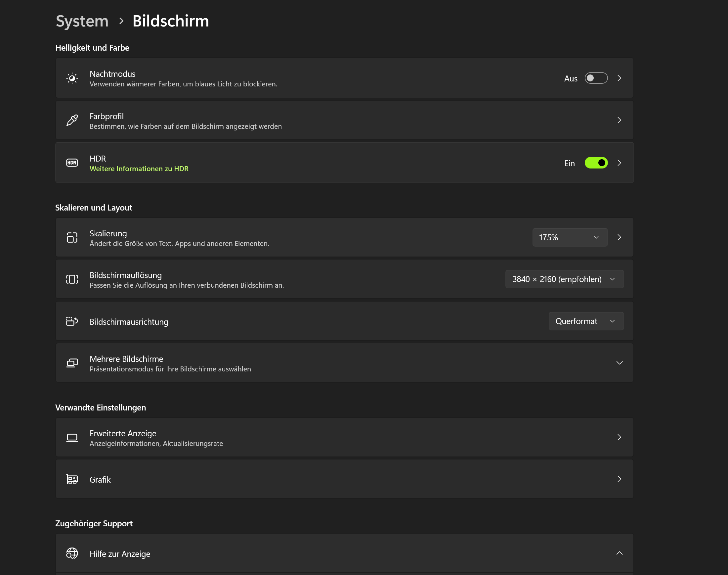Click the HDR badge icon
The width and height of the screenshot is (728, 575).
pos(72,163)
